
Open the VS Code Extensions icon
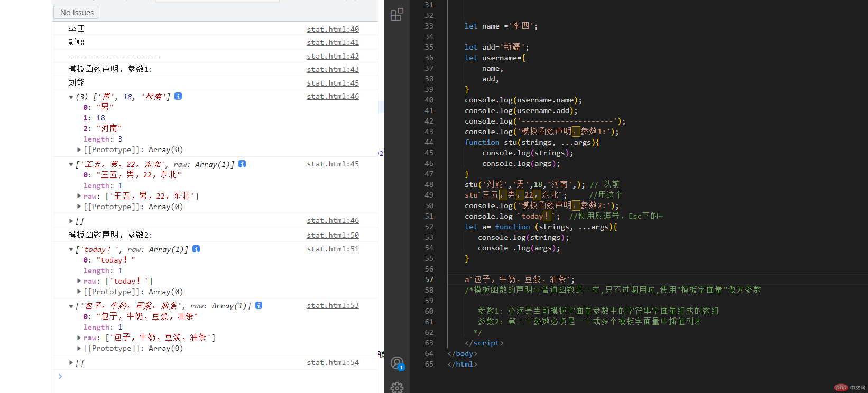(x=397, y=14)
